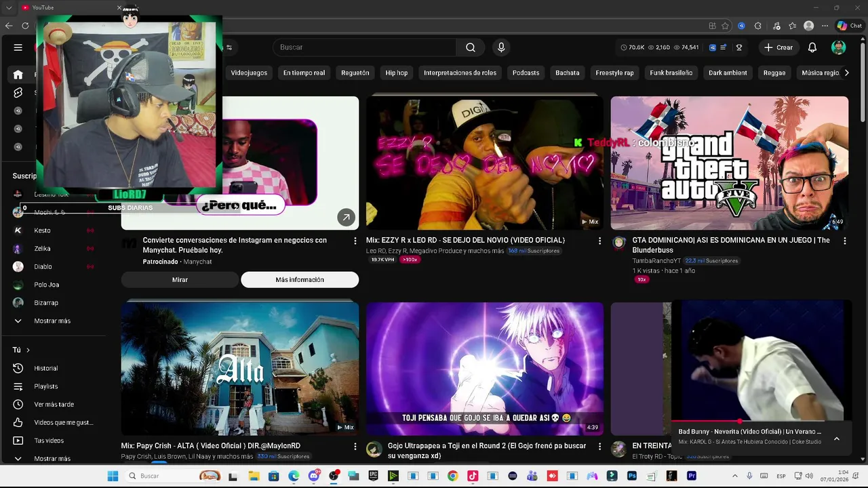This screenshot has width=868, height=488.
Task: Select the Podcasts chip
Action: click(526, 73)
